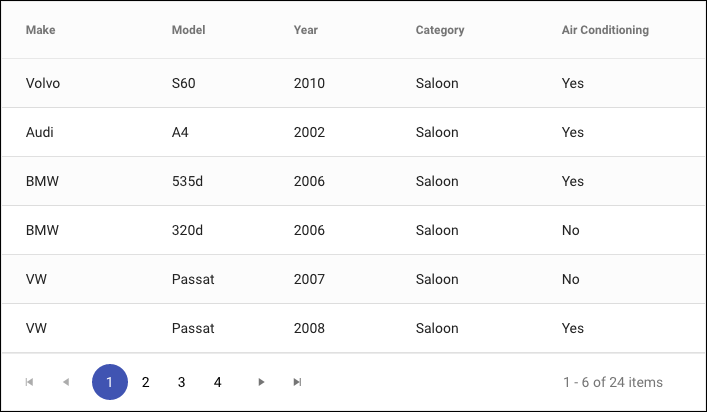Jump to the last page
707x412 pixels.
pyautogui.click(x=297, y=382)
